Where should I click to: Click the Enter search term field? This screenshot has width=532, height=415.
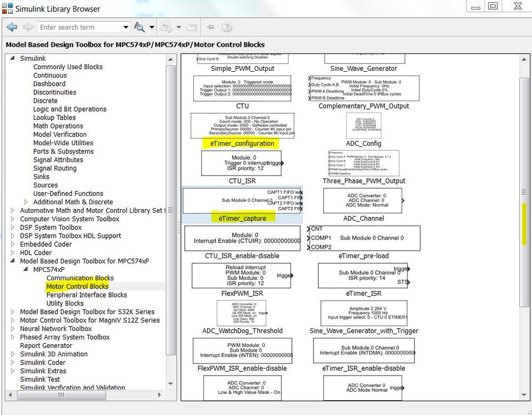(x=79, y=27)
